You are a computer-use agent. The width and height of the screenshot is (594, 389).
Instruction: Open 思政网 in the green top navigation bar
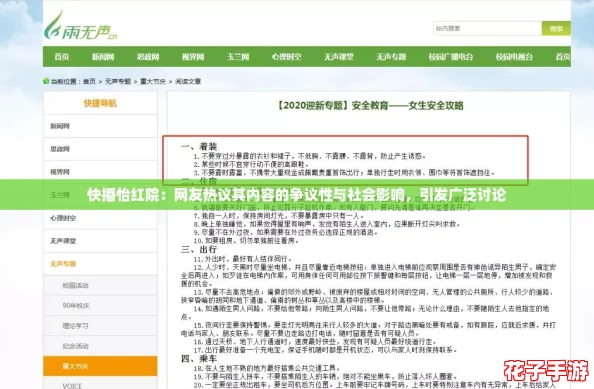point(148,57)
